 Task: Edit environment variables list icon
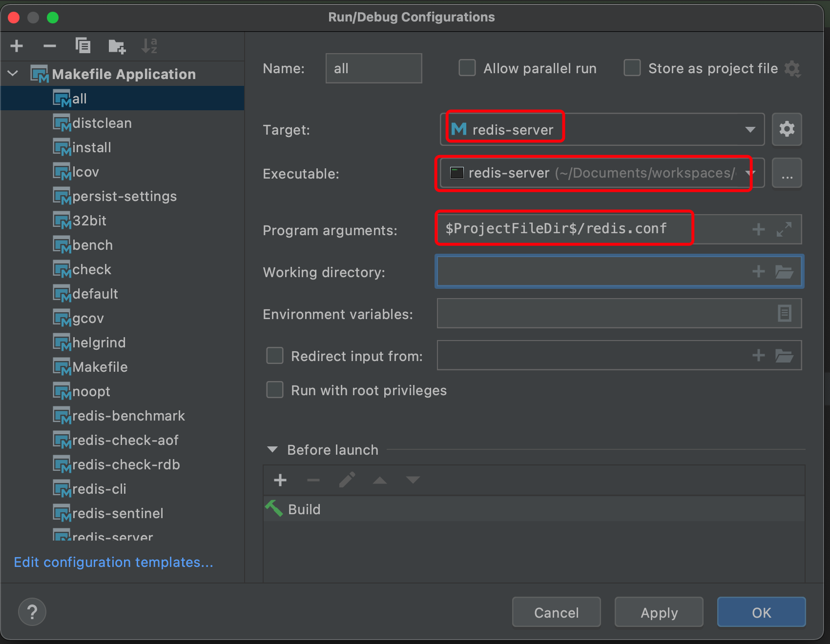pyautogui.click(x=785, y=313)
